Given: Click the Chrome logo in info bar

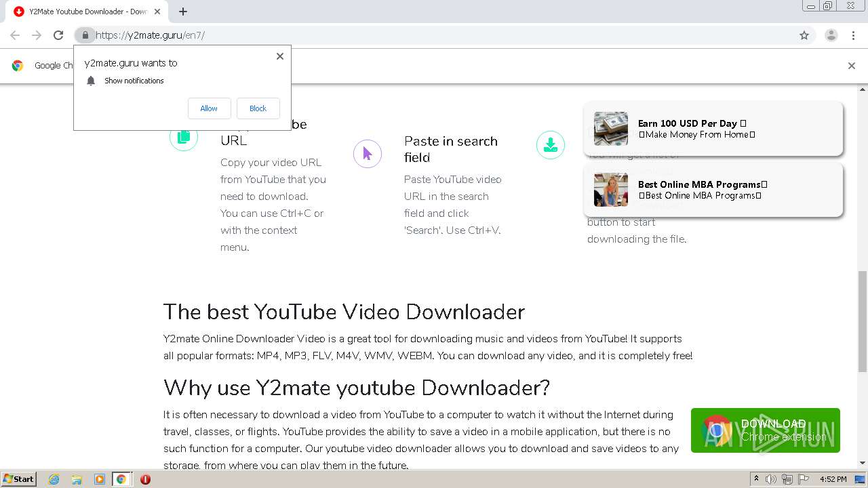Looking at the screenshot, I should (18, 66).
